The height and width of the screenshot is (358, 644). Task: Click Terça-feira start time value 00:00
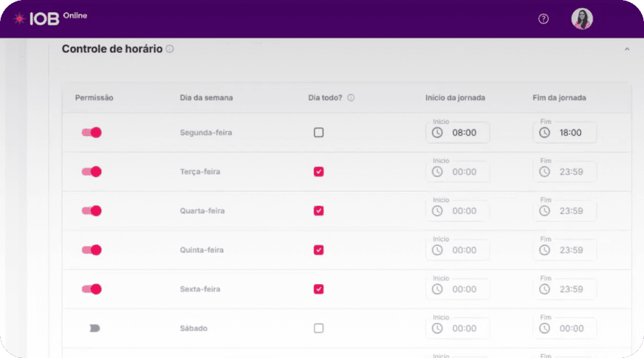(464, 172)
